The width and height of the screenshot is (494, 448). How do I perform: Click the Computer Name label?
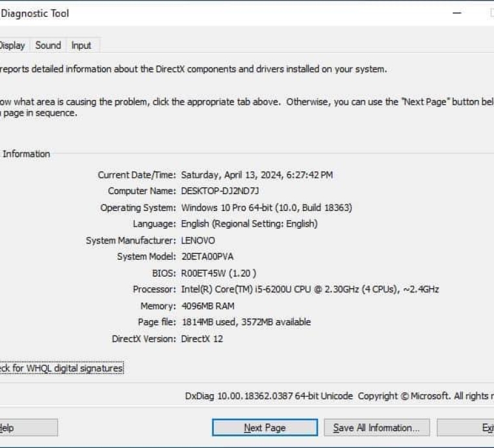tap(142, 191)
